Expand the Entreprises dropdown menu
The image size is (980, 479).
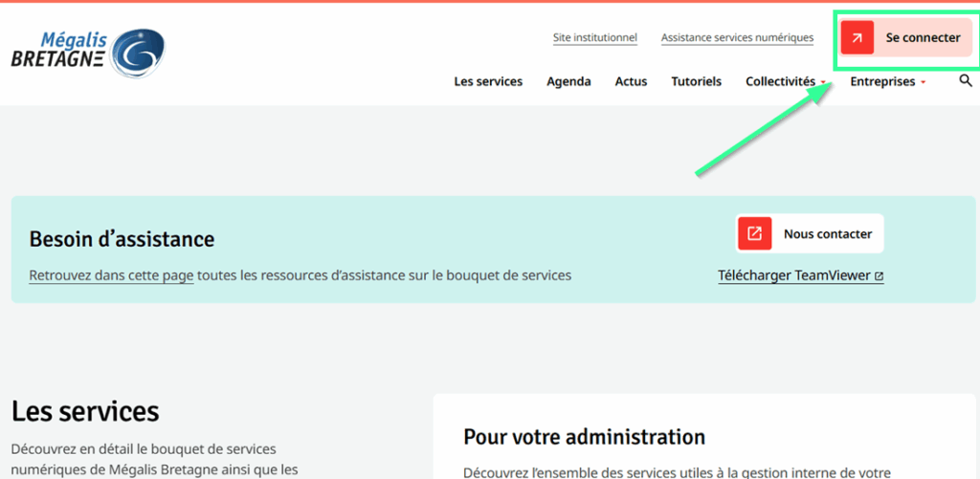[887, 82]
